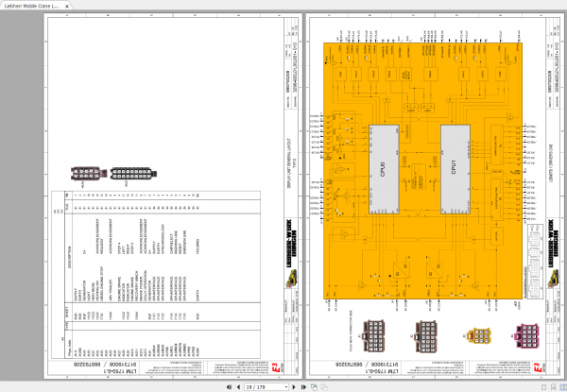The height and width of the screenshot is (392, 567).
Task: Select the Liebherr Mobile Crane document tab
Action: coord(31,6)
